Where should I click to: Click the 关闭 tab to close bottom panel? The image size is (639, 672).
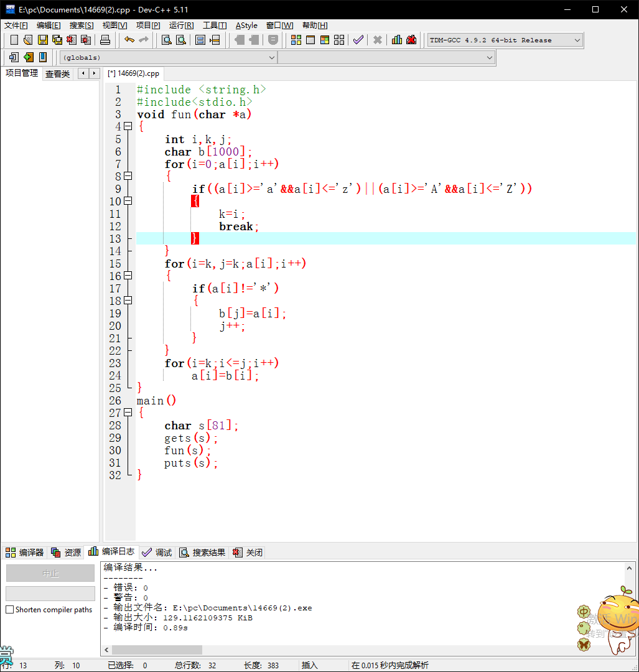click(248, 553)
